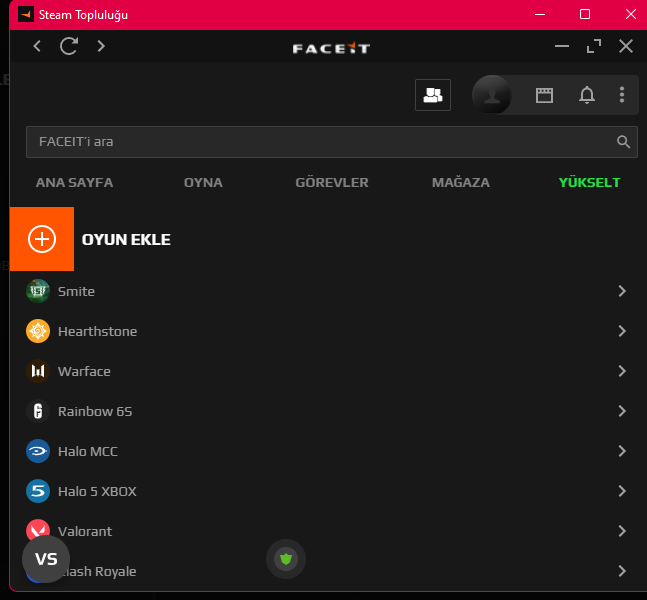The image size is (647, 600).
Task: Go forward with the right arrow
Action: click(101, 46)
